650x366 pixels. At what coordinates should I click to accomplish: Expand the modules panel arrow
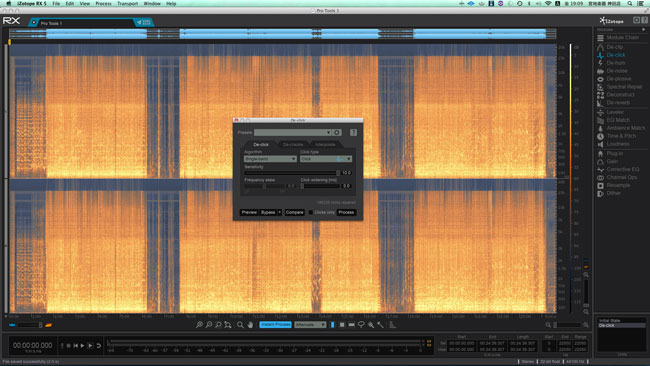[x=643, y=30]
